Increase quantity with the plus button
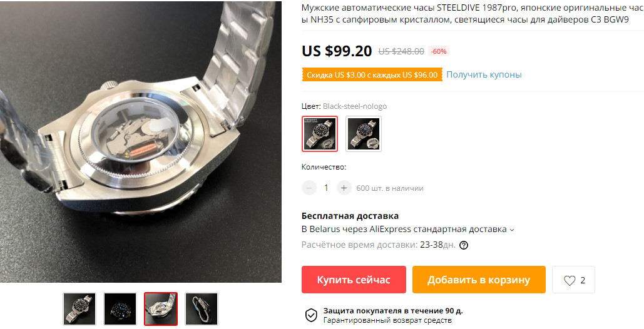The image size is (644, 329). [344, 188]
